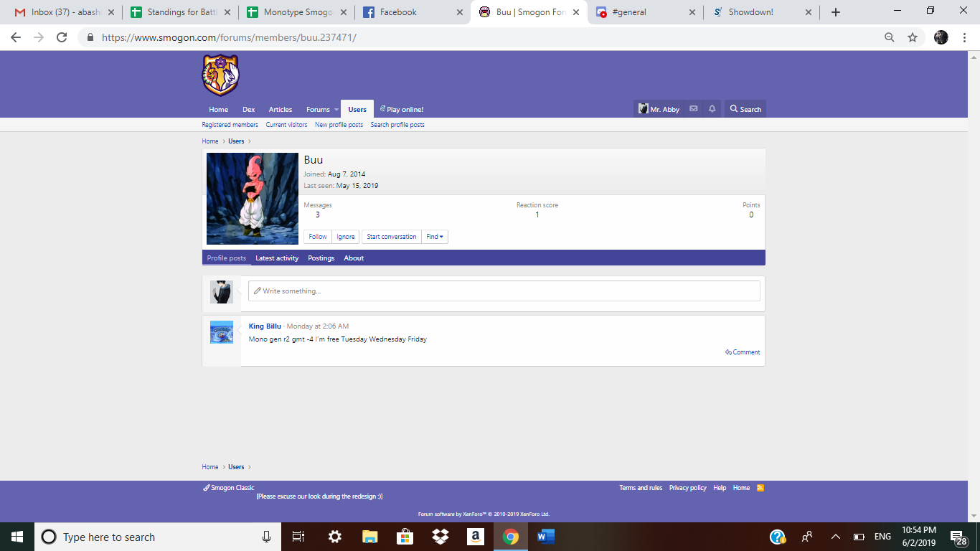Open the Smogon Classic style link

(229, 488)
